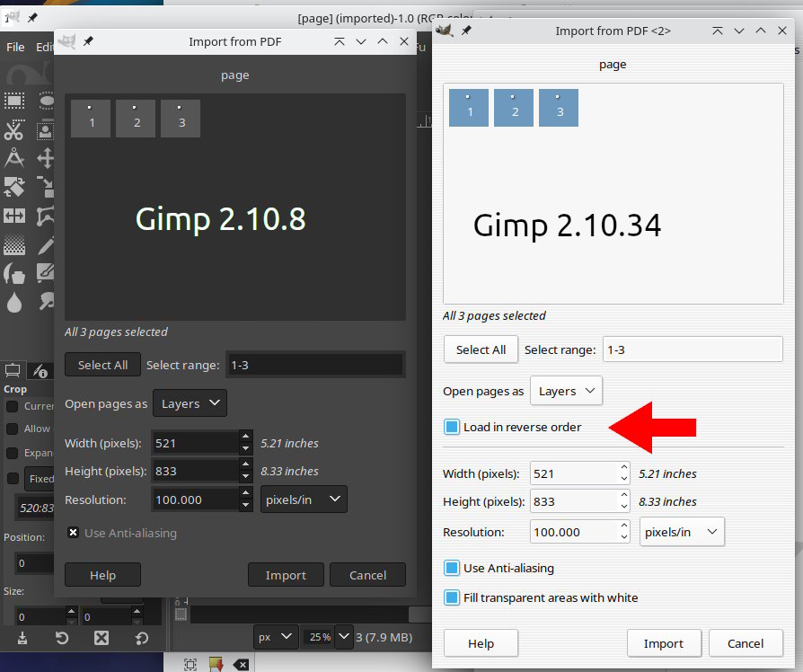This screenshot has width=803, height=672.
Task: Open px unit dropdown in GIMP status bar
Action: [x=275, y=637]
